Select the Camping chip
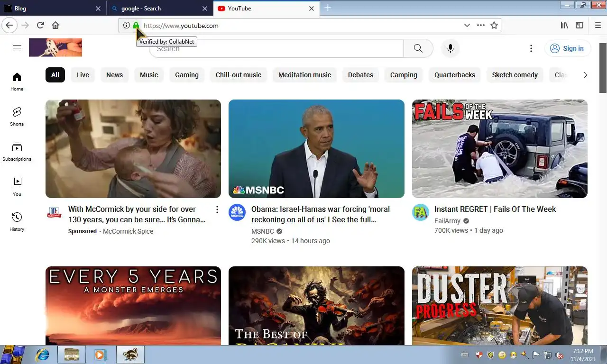This screenshot has width=607, height=364. (x=404, y=75)
